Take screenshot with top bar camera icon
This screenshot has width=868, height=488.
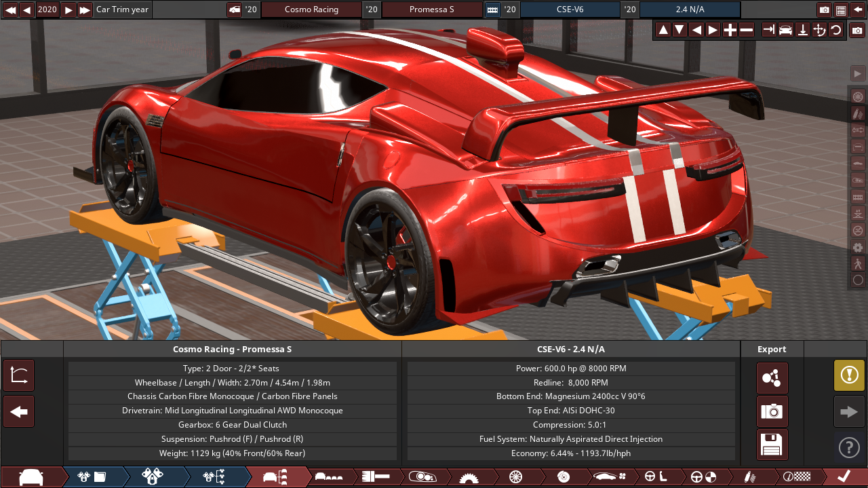(x=825, y=10)
